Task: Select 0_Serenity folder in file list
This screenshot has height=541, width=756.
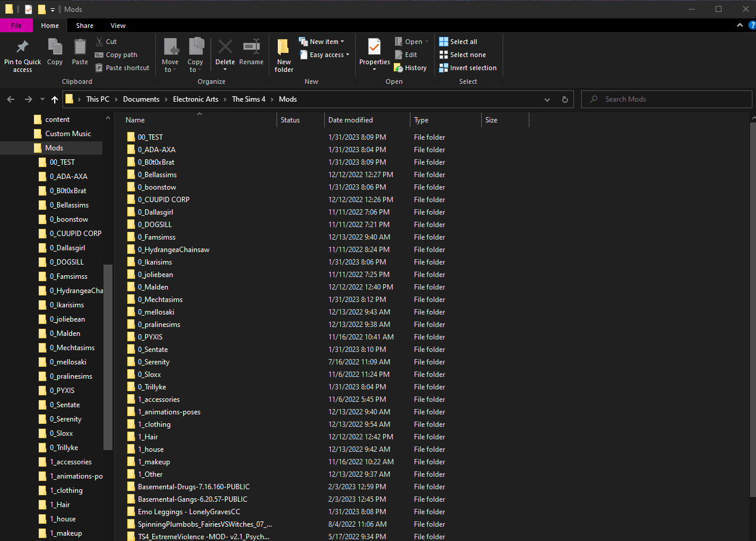Action: (x=153, y=362)
